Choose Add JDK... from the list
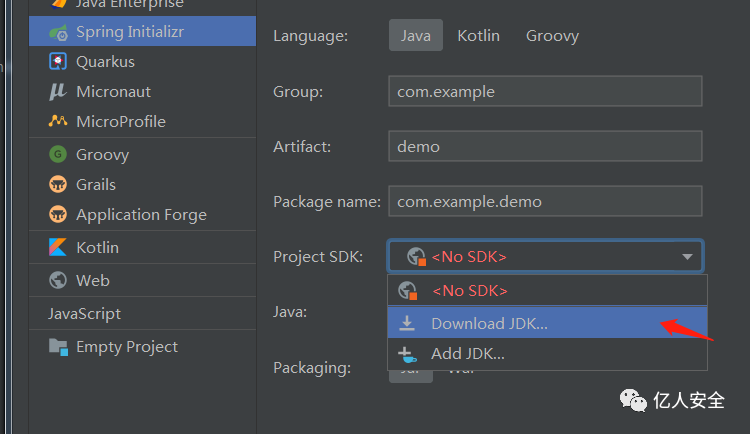This screenshot has width=750, height=434. (467, 353)
